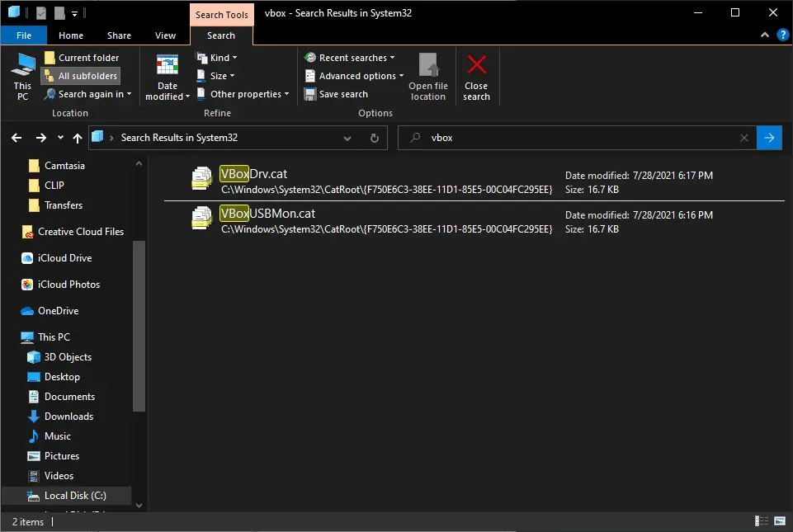Screen dimensions: 793x532
Task: Click Save search button
Action: tap(337, 94)
